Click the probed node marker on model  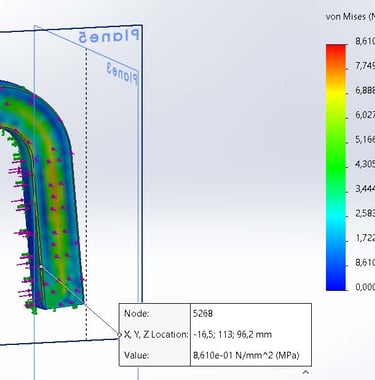click(x=41, y=267)
